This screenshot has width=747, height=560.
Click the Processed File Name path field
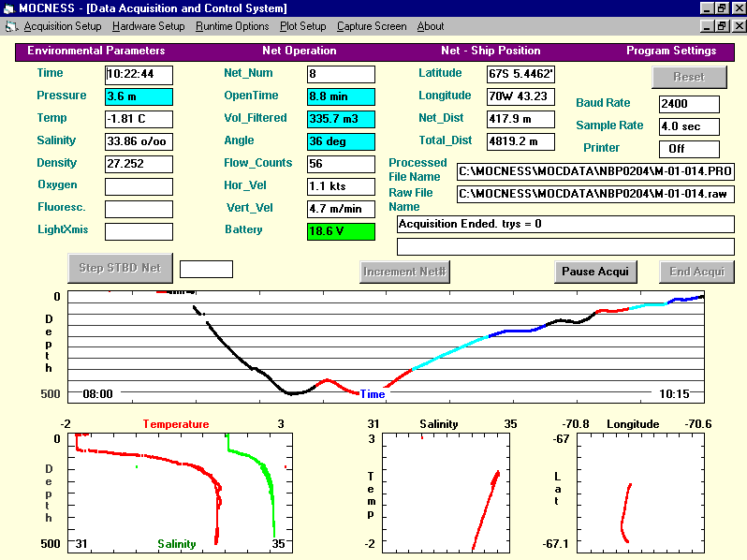595,171
